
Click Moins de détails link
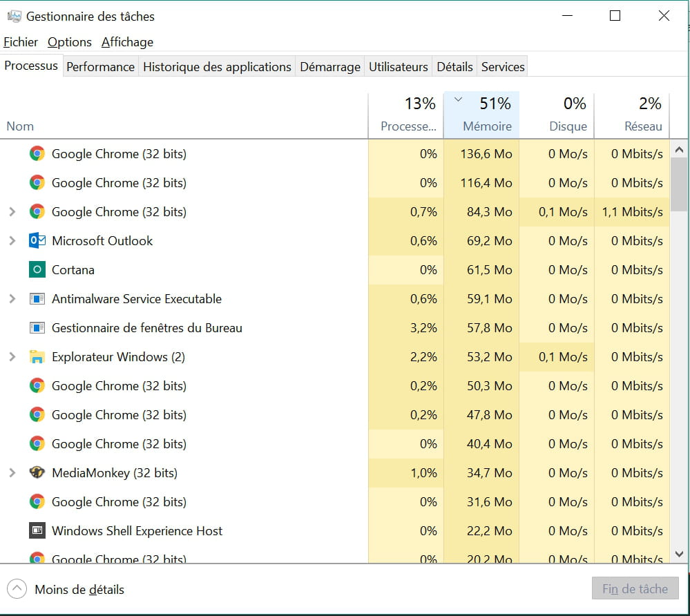[x=79, y=590]
